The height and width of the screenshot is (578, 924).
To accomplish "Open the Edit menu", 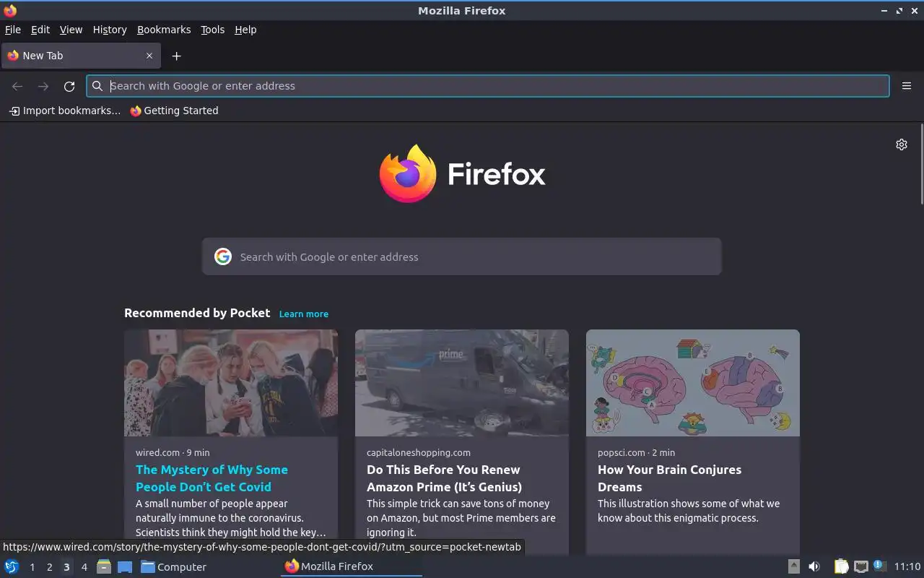I will click(40, 30).
